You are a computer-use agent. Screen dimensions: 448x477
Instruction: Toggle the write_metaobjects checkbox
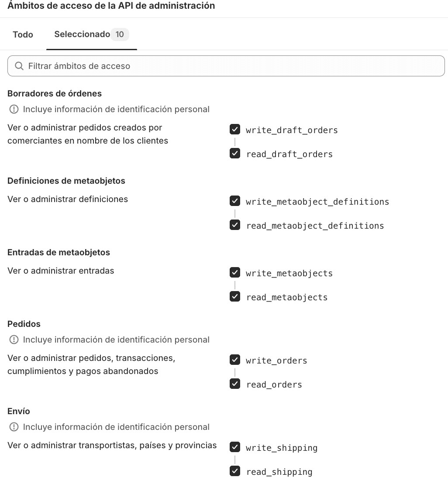[235, 272]
